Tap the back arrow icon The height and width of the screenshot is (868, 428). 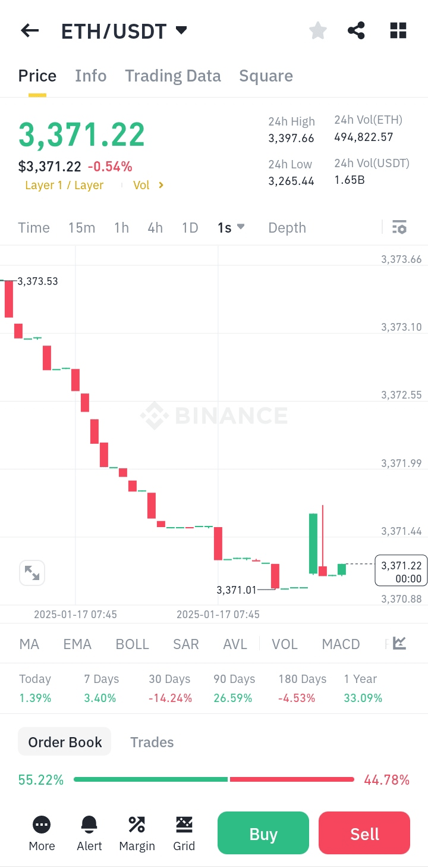click(30, 30)
